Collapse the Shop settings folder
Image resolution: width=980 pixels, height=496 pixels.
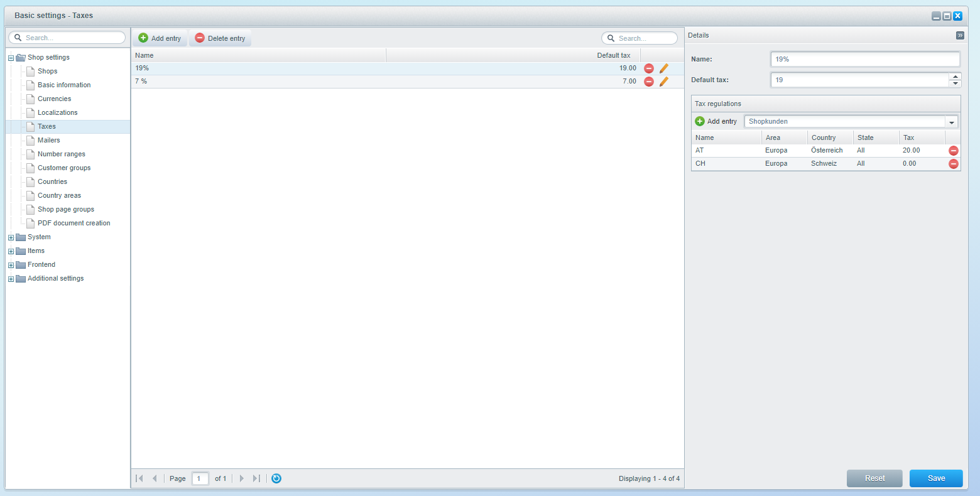coord(11,58)
